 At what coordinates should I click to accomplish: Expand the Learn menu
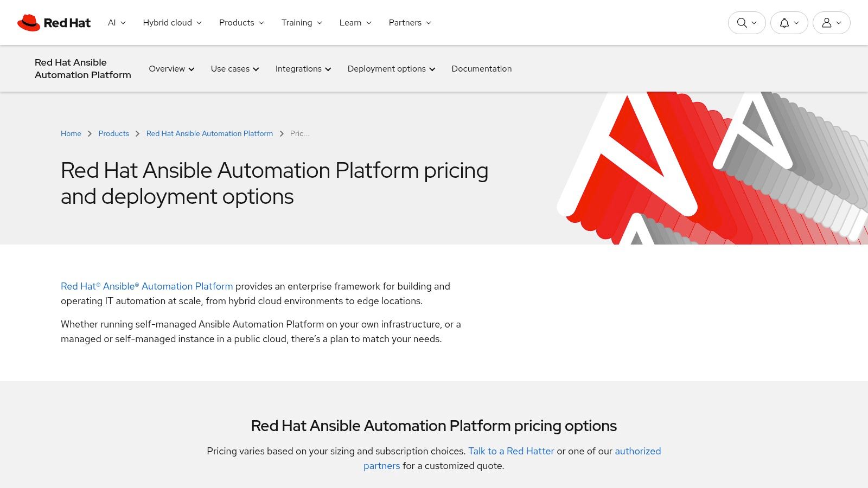pyautogui.click(x=355, y=23)
